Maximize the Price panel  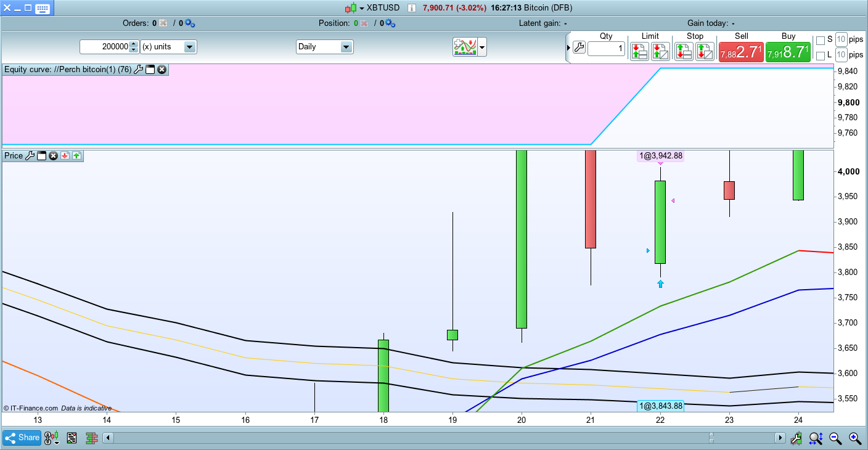[42, 156]
